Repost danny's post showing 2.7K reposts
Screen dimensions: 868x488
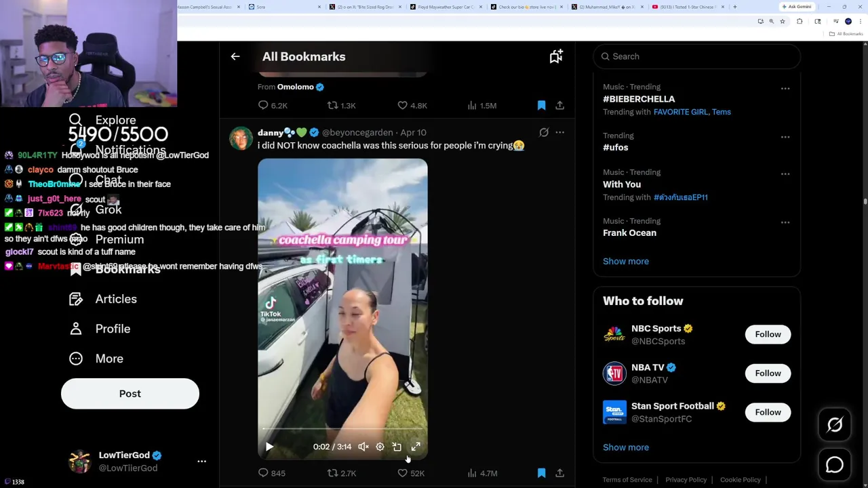point(342,473)
